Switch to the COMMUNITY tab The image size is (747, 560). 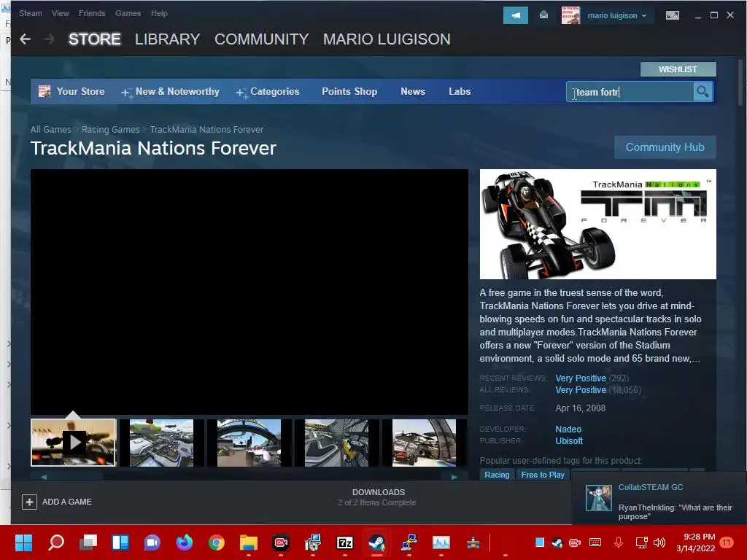tap(262, 39)
